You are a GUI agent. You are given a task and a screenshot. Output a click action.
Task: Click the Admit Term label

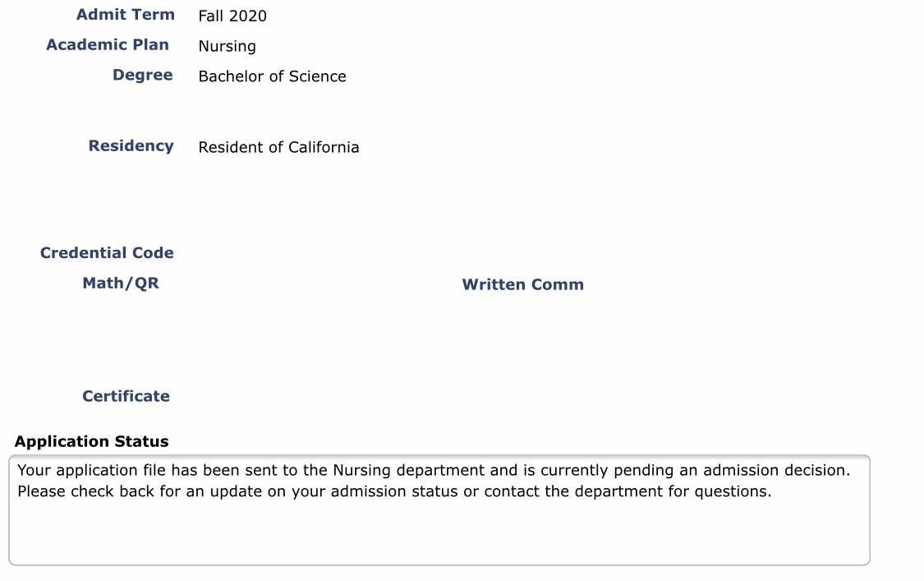[x=125, y=14]
